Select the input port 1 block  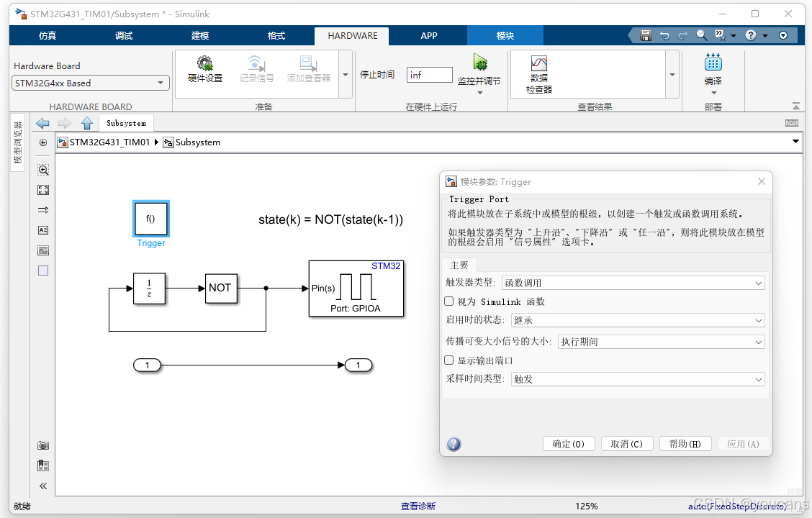tap(147, 365)
